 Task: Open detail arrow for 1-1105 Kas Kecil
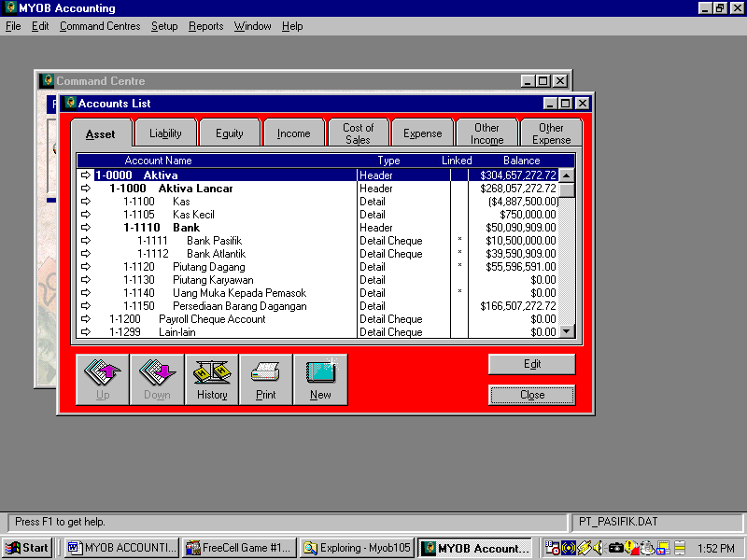pyautogui.click(x=86, y=215)
